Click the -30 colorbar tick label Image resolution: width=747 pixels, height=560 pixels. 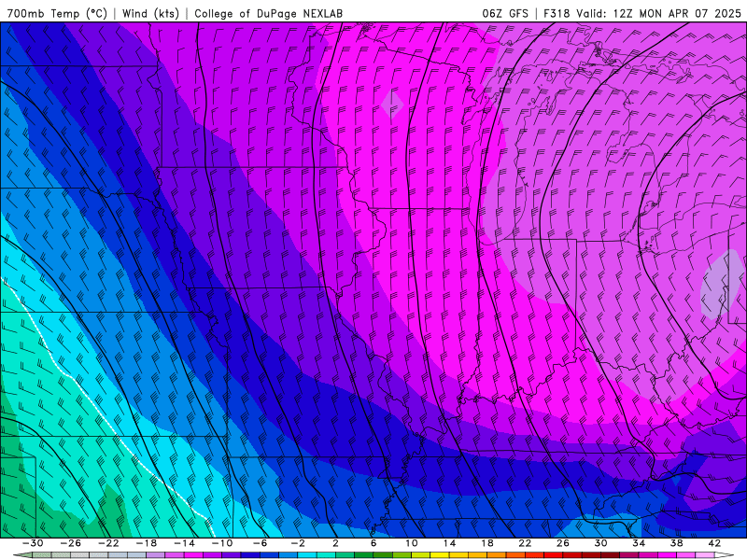pos(33,543)
